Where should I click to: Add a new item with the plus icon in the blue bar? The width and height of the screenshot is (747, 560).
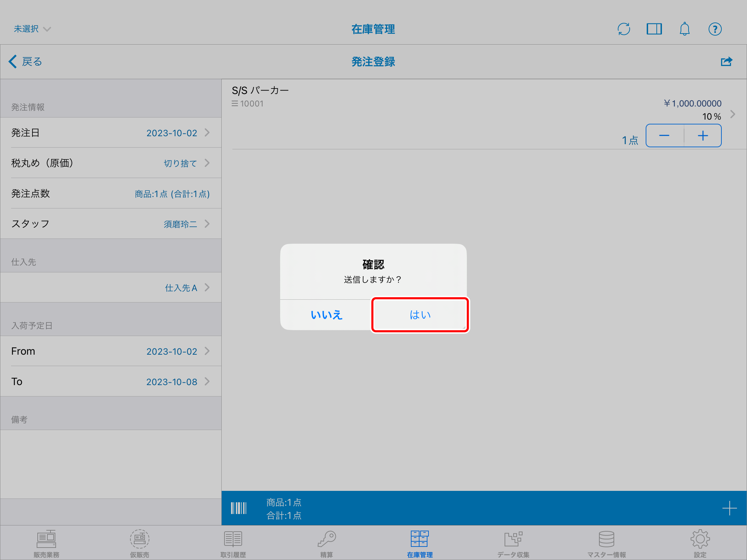click(730, 508)
